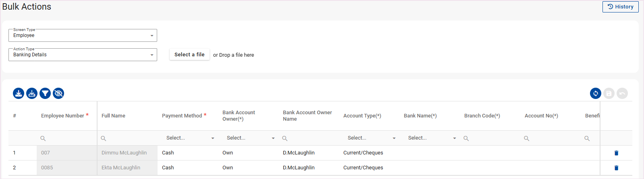Open Bank Name filter Select dropdown
644x179 pixels.
tap(431, 138)
